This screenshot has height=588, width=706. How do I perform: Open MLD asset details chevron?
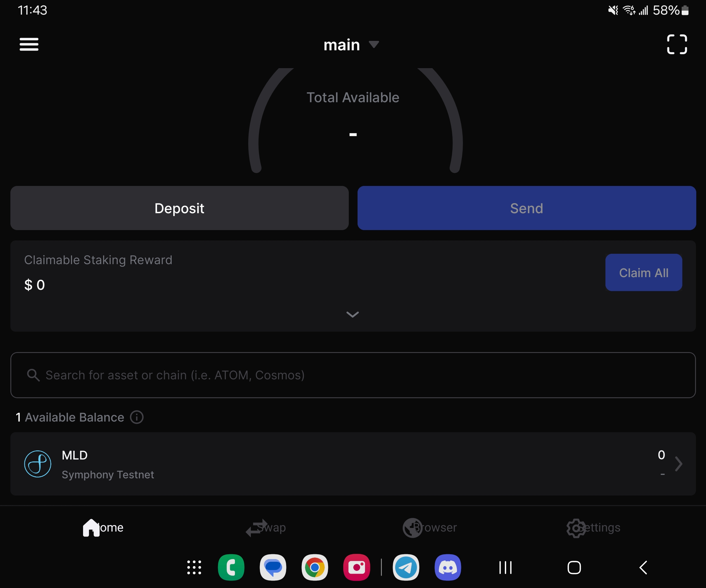coord(678,464)
